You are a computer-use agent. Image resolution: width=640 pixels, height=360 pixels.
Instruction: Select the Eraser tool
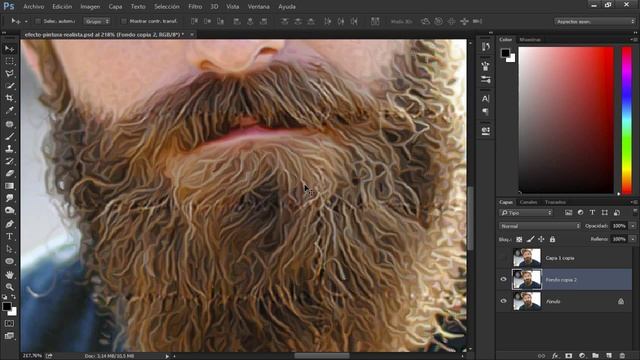coord(9,173)
